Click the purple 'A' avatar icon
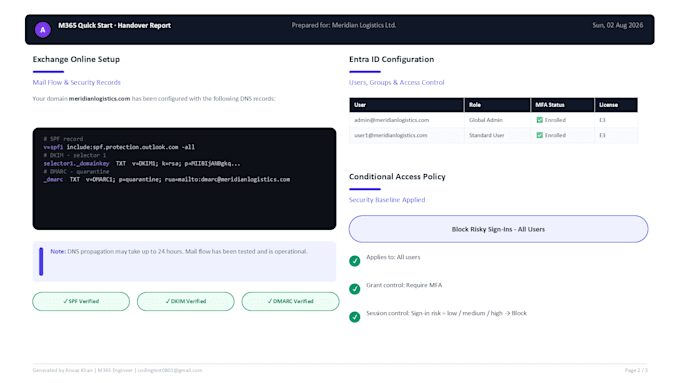Viewport: 680px width, 383px height. click(42, 30)
